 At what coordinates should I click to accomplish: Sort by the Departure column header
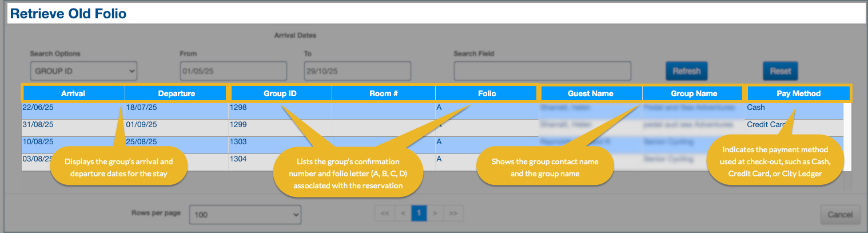(x=176, y=93)
